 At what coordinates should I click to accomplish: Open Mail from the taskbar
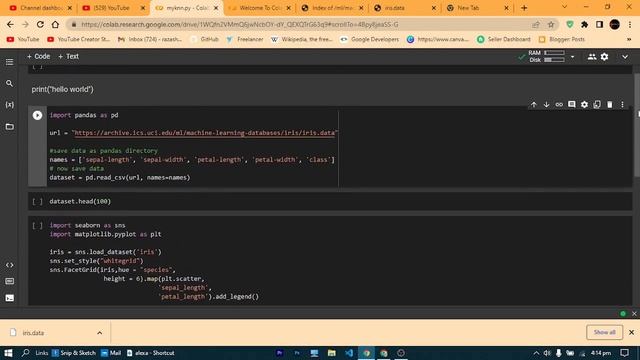111,353
